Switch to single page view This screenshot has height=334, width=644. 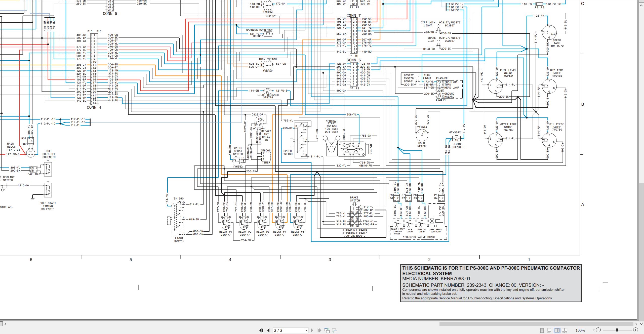click(542, 330)
